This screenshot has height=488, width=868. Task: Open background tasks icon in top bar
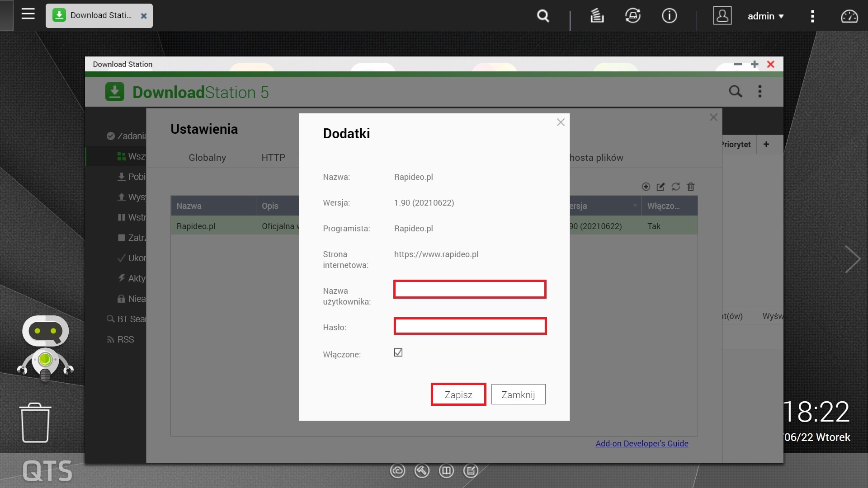(x=597, y=16)
